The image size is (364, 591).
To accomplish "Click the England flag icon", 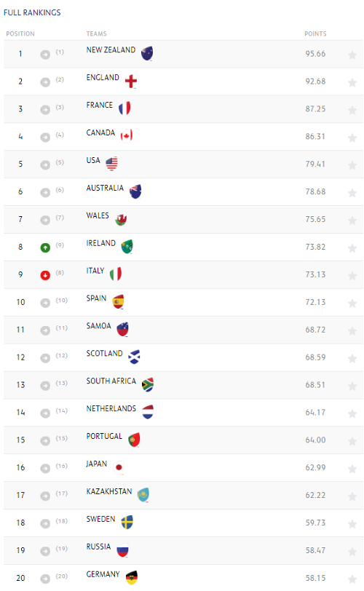I will point(131,81).
